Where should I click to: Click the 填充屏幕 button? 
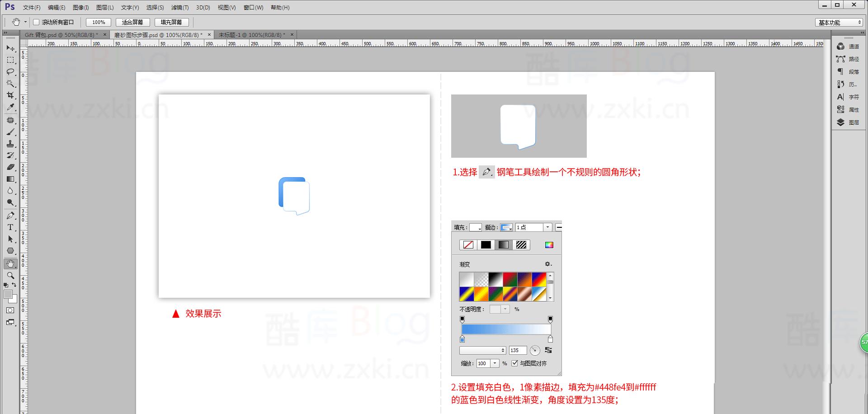coord(172,22)
